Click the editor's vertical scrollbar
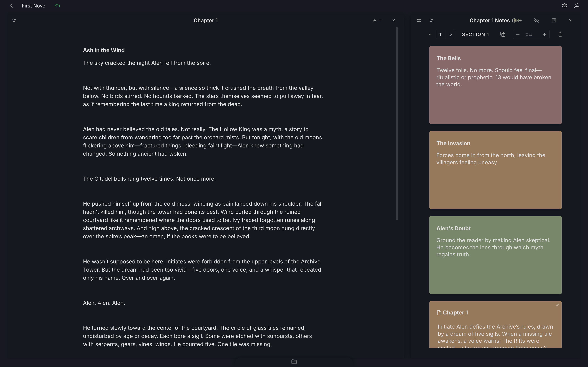Viewport: 588px width, 367px height. click(x=397, y=124)
